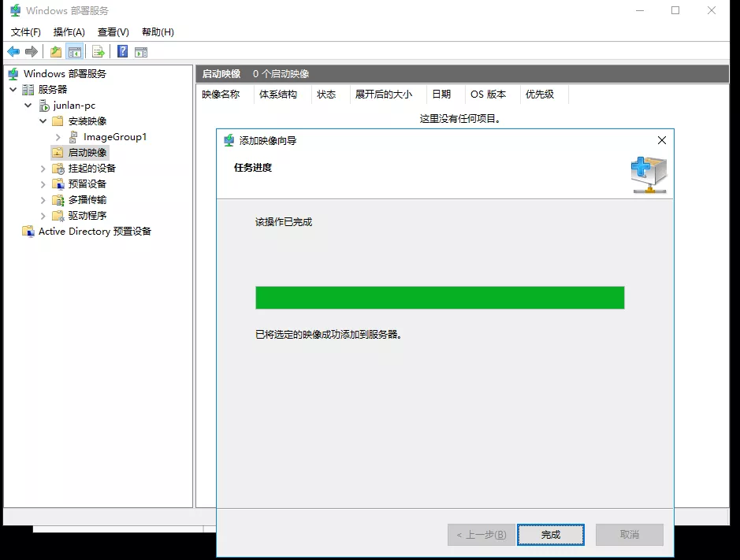Open the 操作(A) menu
Screen dimensions: 740x560
[x=69, y=32]
